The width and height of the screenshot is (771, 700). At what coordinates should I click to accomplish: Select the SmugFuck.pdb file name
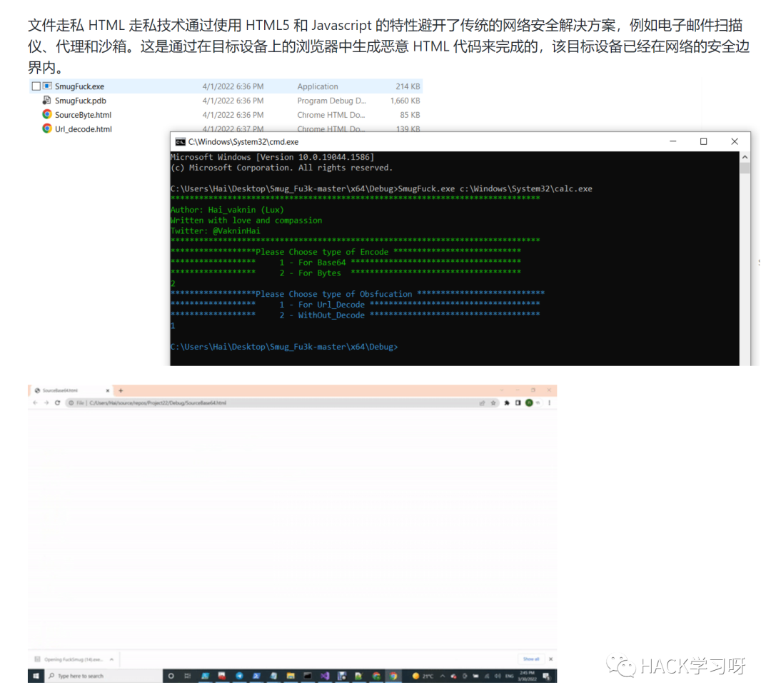[x=81, y=101]
